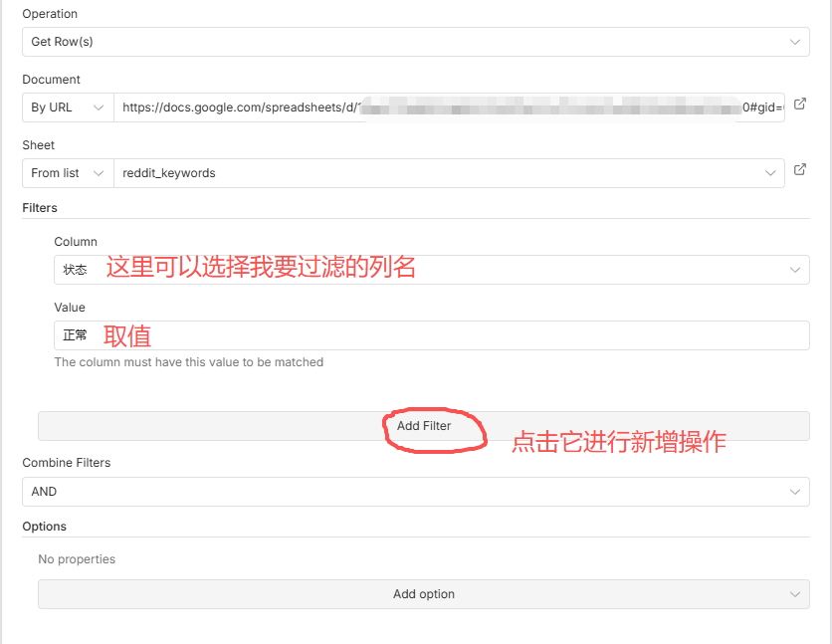This screenshot has width=832, height=644.
Task: Click the Value input containing 正常
Action: [431, 335]
